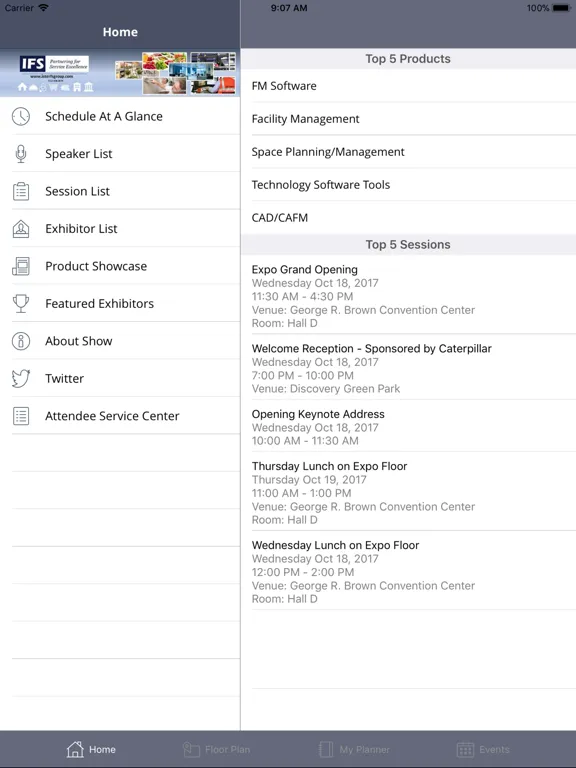This screenshot has width=576, height=768.
Task: Select Technology Software Tools product
Action: tap(408, 185)
